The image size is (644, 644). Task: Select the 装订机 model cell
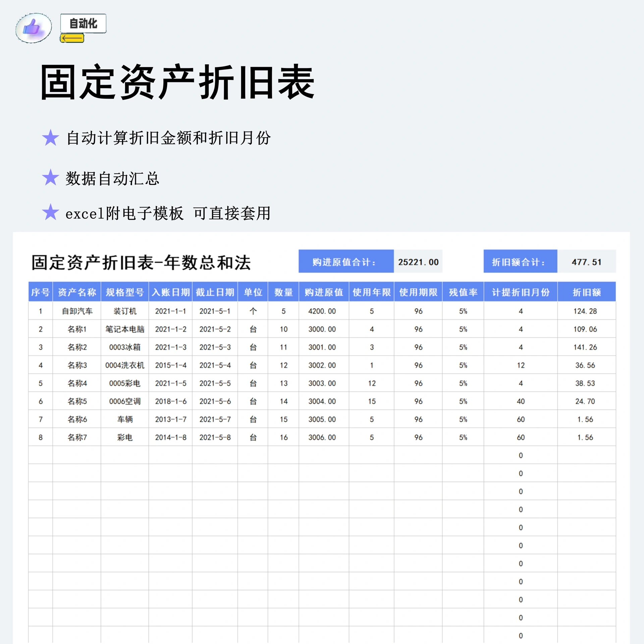point(125,311)
